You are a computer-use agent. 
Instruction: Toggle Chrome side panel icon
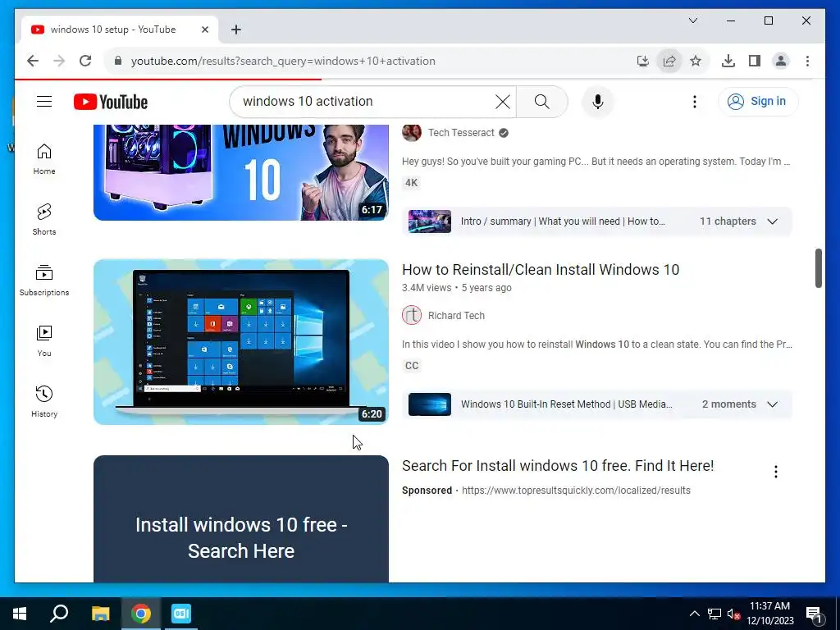click(x=755, y=61)
